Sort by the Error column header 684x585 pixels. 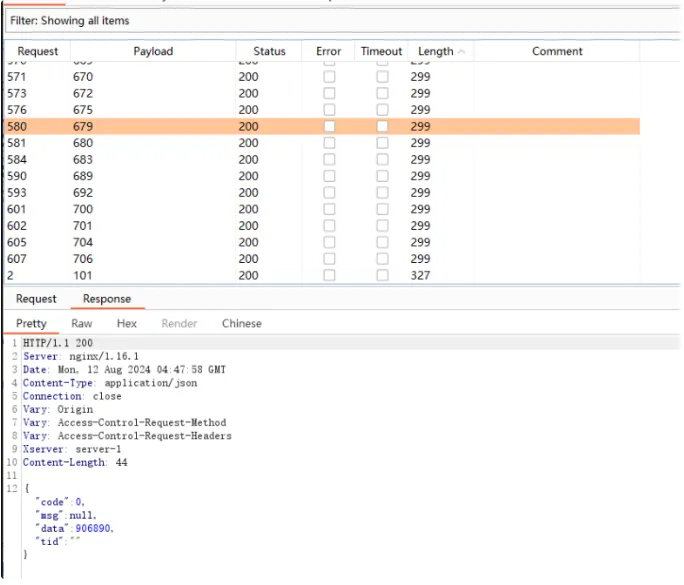(x=328, y=51)
